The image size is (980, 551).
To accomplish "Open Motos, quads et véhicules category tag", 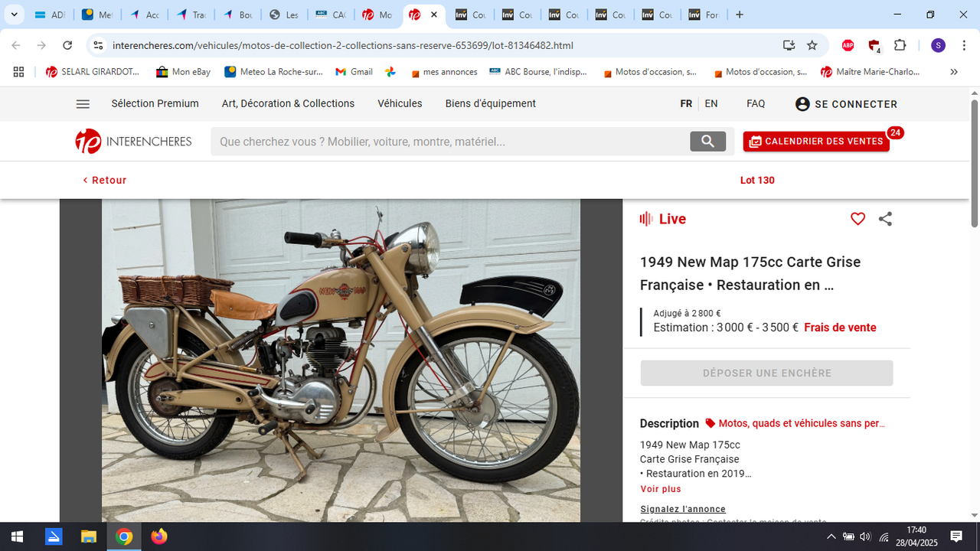I will pos(795,423).
